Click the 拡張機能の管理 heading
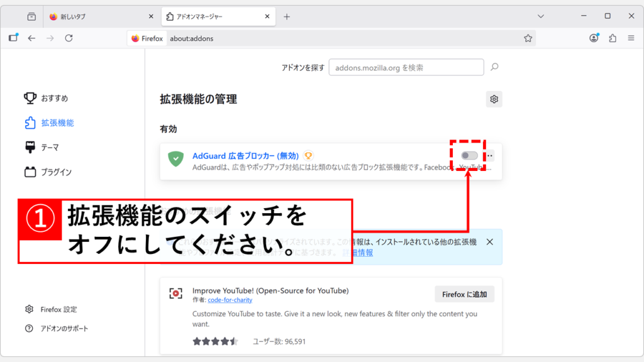Screen dimensions: 644x362 (198, 99)
